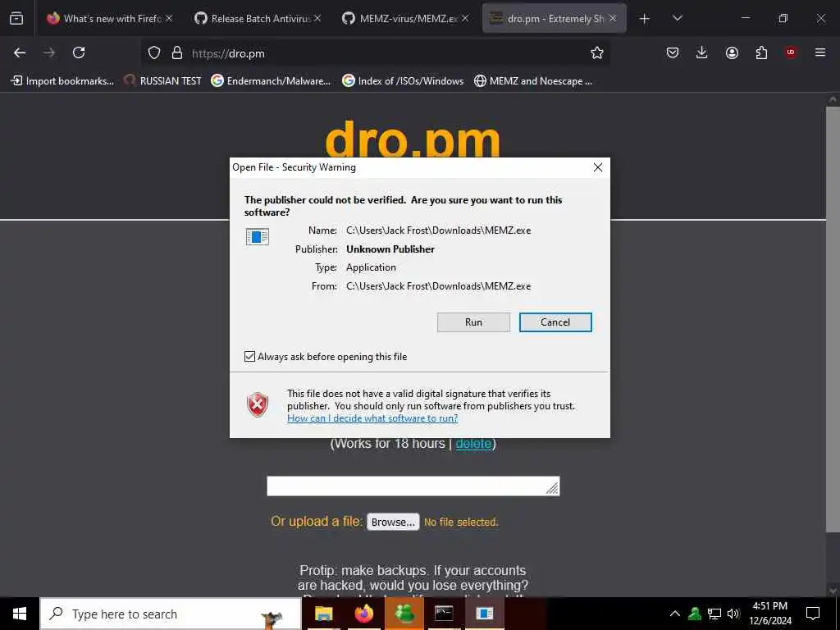
Task: Click the Browse... file upload button
Action: [x=393, y=522]
